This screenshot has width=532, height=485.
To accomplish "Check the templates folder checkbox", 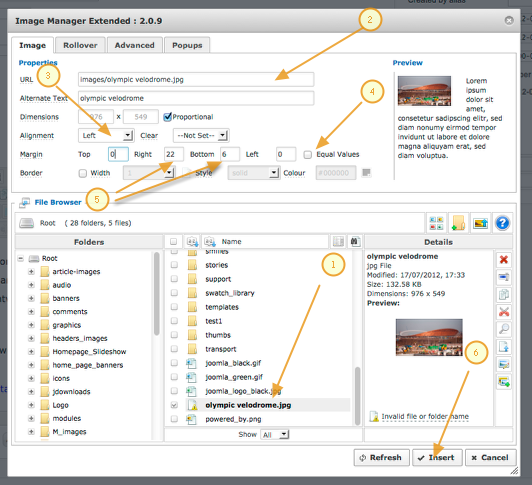I will [174, 307].
